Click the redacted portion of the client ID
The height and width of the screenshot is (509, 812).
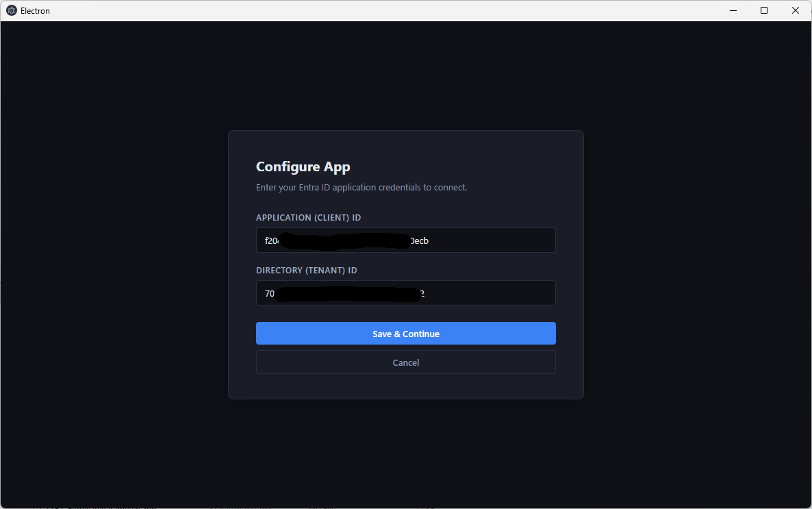[346, 240]
